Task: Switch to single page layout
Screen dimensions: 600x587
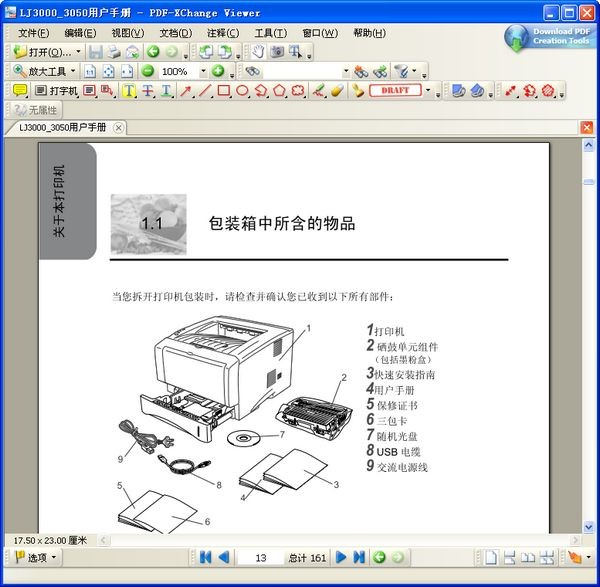Action: tap(491, 557)
